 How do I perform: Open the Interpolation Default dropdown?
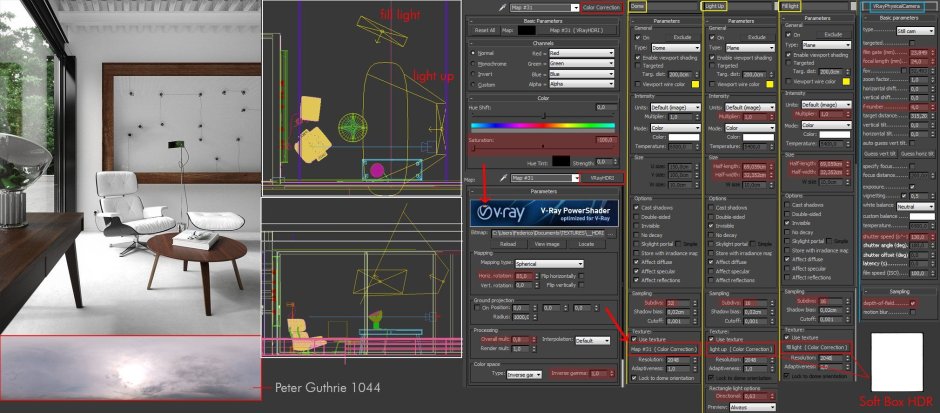[592, 340]
